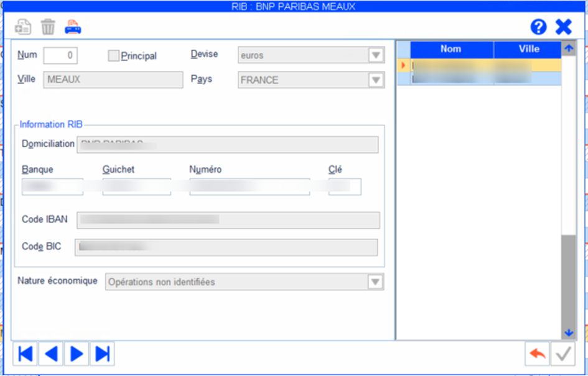This screenshot has height=376, width=588.
Task: Jump to the last record
Action: click(x=103, y=354)
